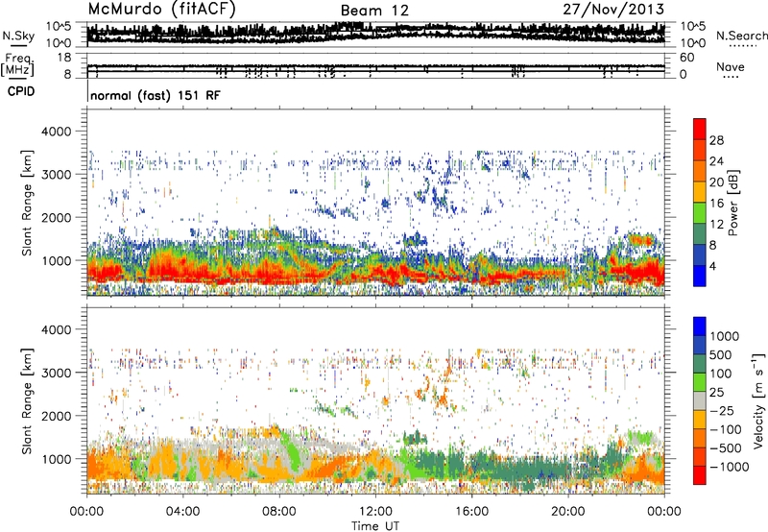The image size is (768, 532).
Task: Pick the yellow-orange 16–20 dB Power colorbar segment
Action: [700, 192]
